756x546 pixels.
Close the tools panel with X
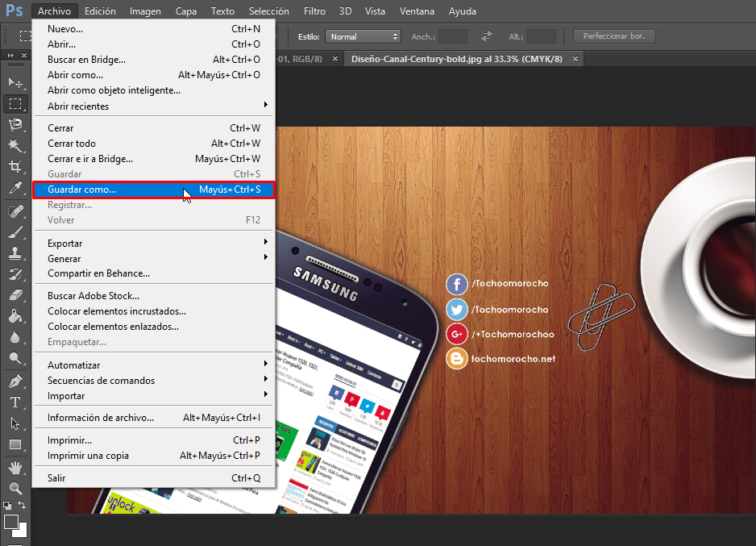[x=23, y=56]
